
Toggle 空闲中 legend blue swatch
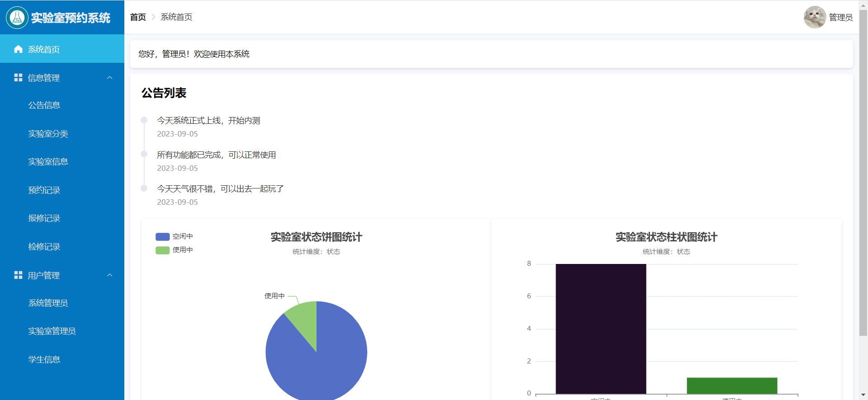(x=162, y=236)
